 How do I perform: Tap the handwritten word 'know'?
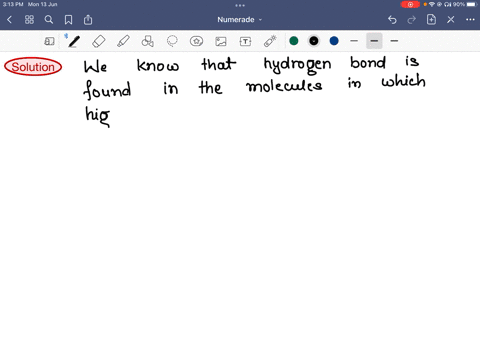158,65
